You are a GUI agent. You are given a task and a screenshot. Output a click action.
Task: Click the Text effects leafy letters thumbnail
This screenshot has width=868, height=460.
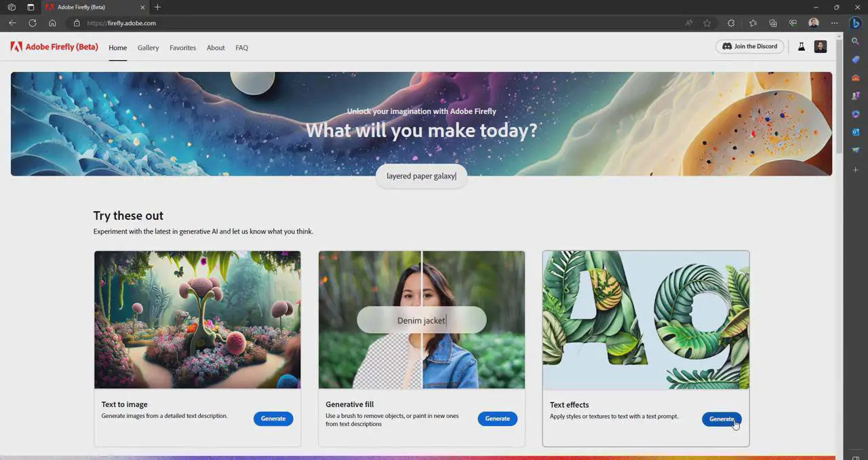pyautogui.click(x=646, y=320)
